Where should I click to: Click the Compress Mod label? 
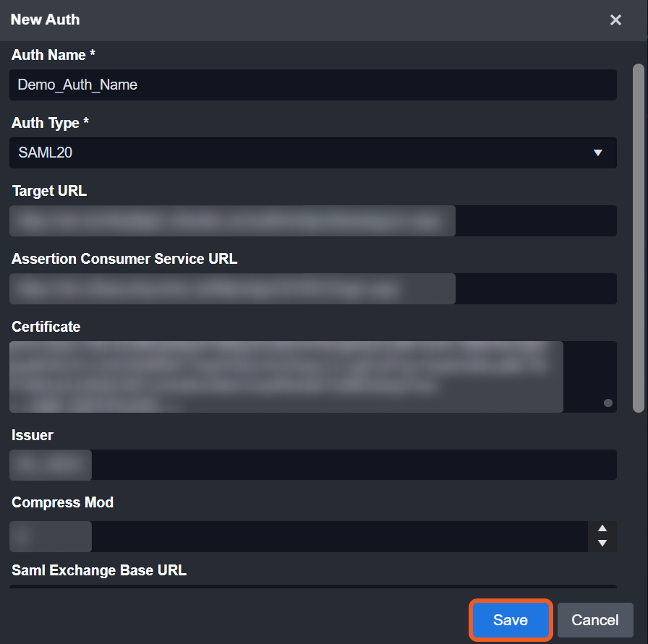coord(62,502)
